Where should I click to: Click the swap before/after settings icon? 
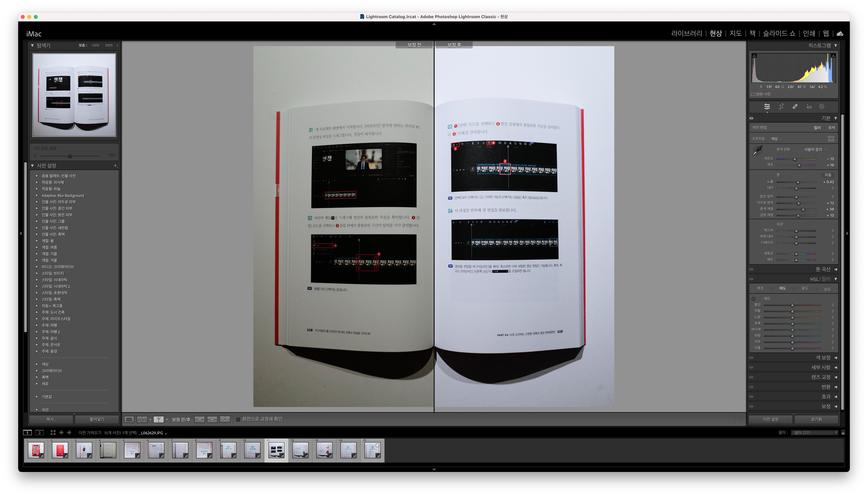(225, 419)
